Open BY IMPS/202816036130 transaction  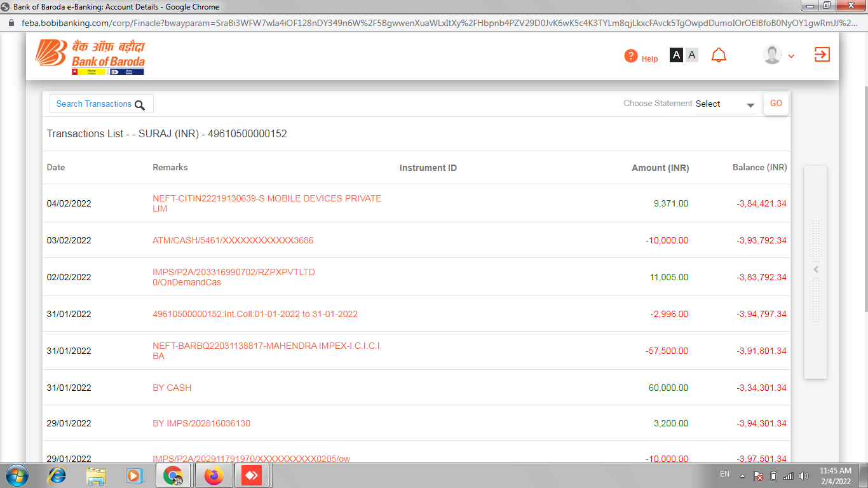point(201,423)
